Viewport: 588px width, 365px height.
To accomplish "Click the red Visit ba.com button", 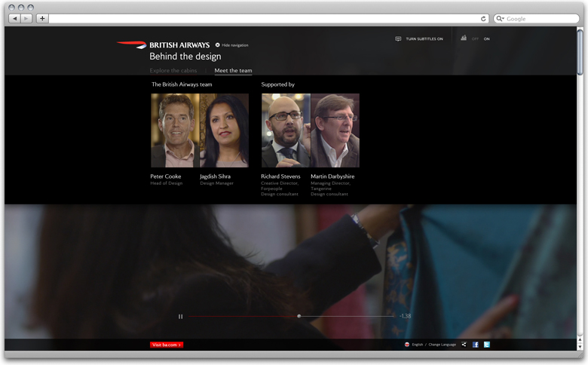I will [167, 345].
